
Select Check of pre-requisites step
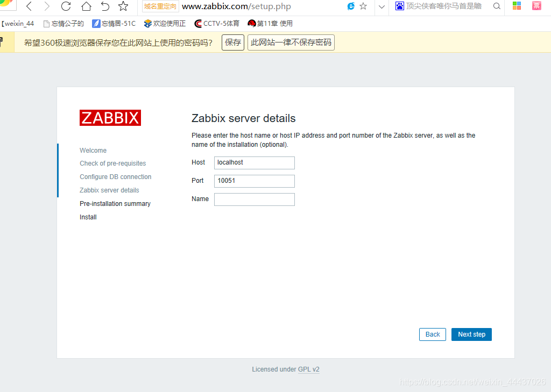[113, 163]
